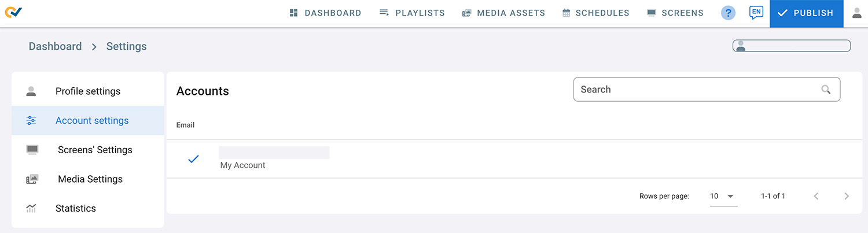Image resolution: width=868 pixels, height=233 pixels.
Task: Click the magnifier icon in the search box
Action: click(826, 90)
